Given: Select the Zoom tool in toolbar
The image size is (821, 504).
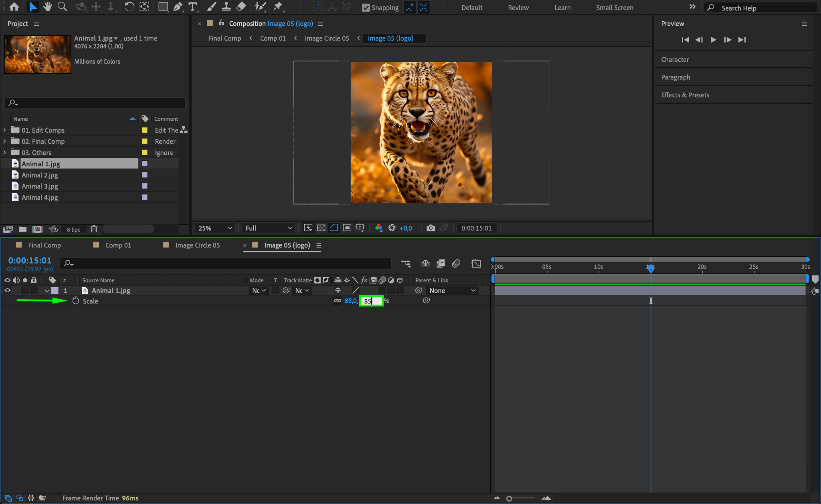Looking at the screenshot, I should click(x=62, y=7).
